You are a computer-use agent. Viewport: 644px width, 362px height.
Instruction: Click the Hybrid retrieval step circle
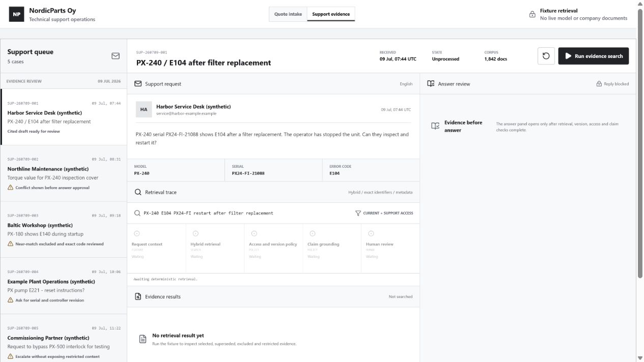[195, 233]
